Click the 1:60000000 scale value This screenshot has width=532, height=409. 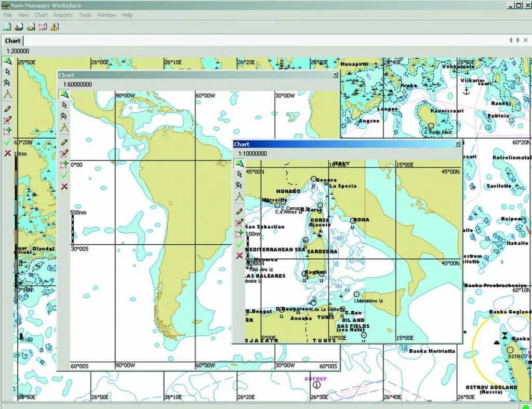[x=77, y=85]
